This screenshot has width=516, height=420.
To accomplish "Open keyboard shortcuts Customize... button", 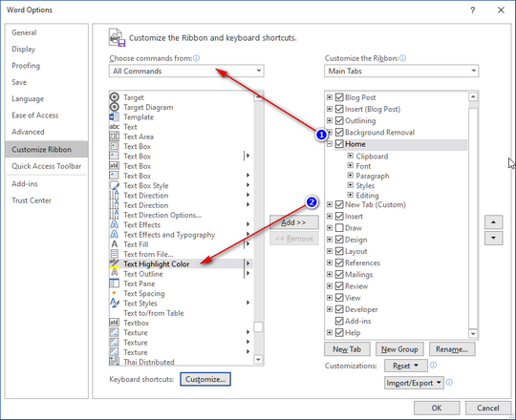I will coord(205,379).
